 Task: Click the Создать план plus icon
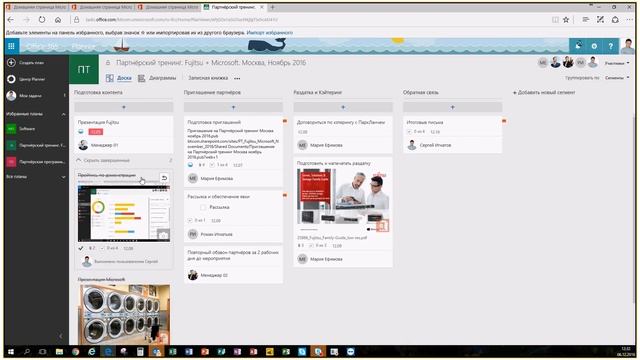click(x=11, y=62)
